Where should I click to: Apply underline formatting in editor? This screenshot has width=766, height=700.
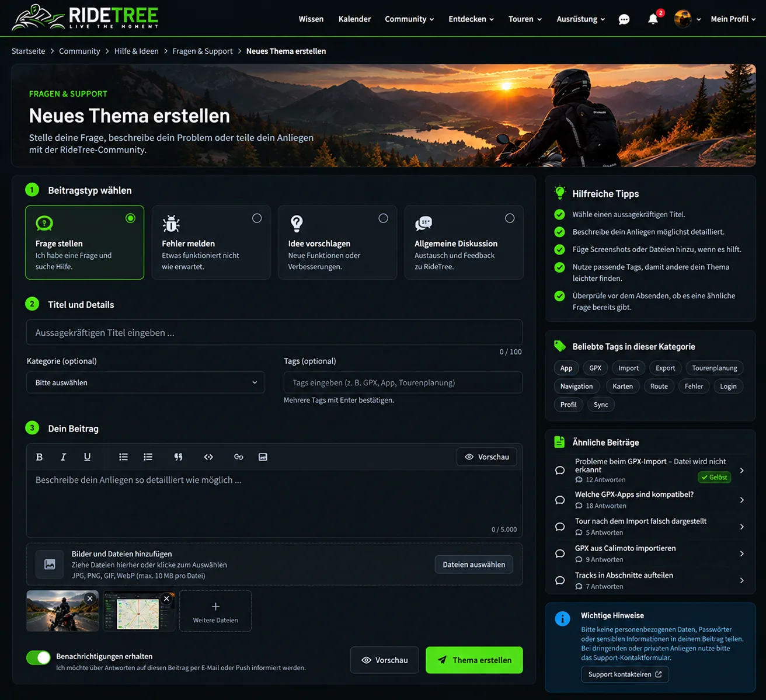(87, 457)
